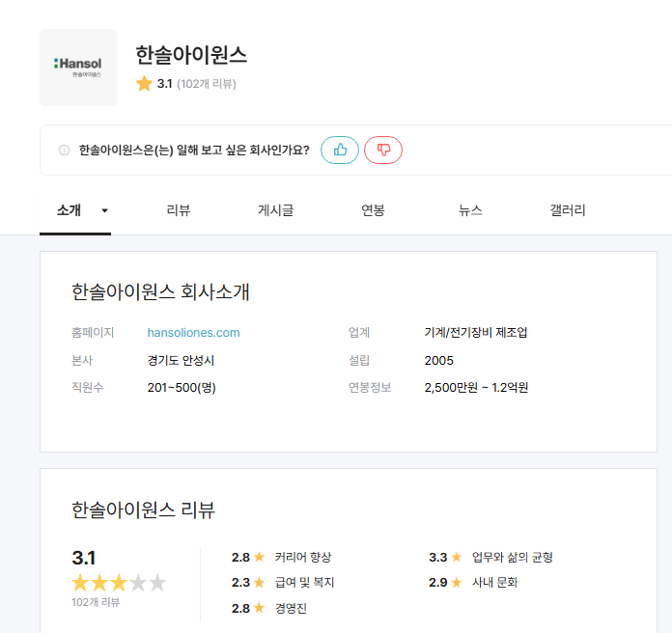
Task: Switch to the 갤러리 tab
Action: coord(568,210)
